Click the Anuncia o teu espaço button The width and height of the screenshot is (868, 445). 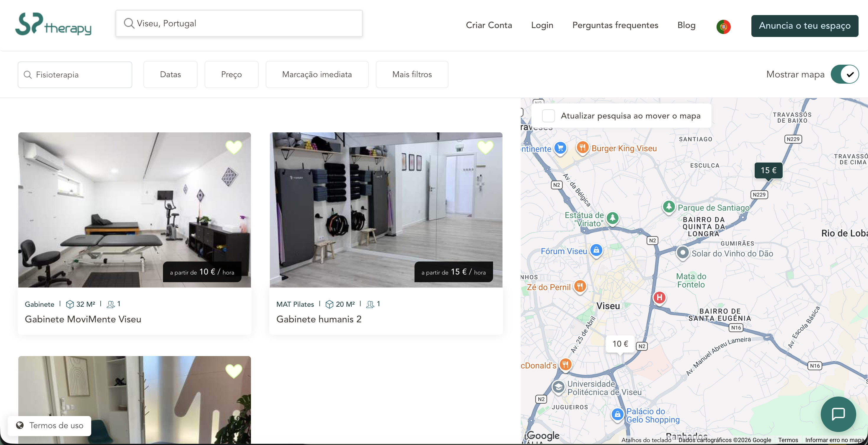tap(804, 26)
